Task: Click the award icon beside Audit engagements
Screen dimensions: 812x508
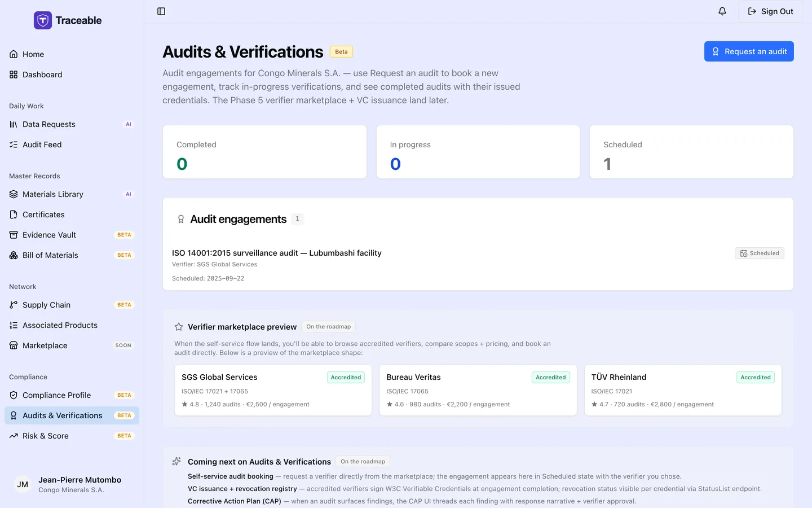Action: coord(181,219)
